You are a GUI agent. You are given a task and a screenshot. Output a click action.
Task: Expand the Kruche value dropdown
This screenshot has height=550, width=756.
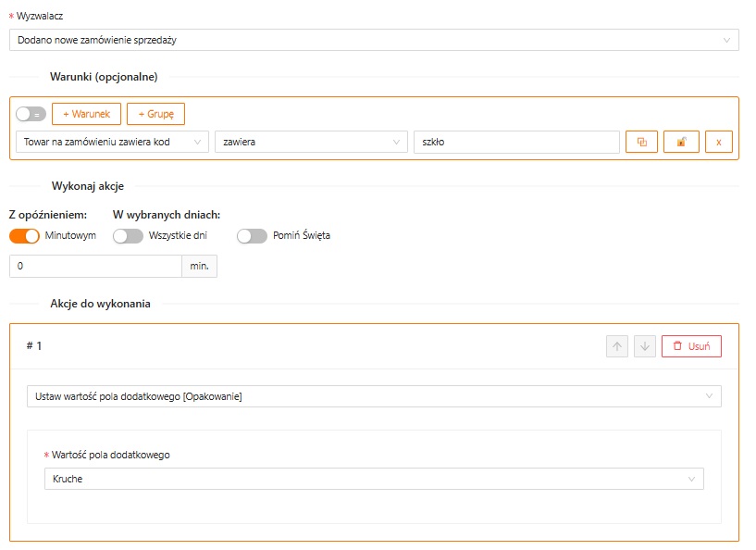374,479
